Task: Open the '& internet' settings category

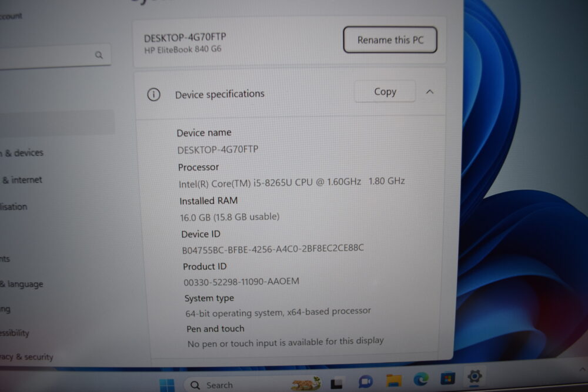Action: (x=21, y=180)
